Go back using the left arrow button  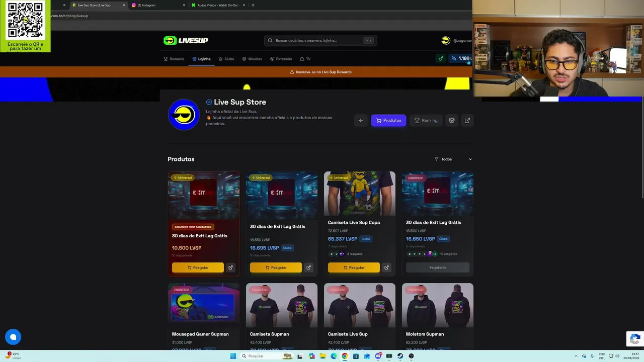(x=361, y=120)
